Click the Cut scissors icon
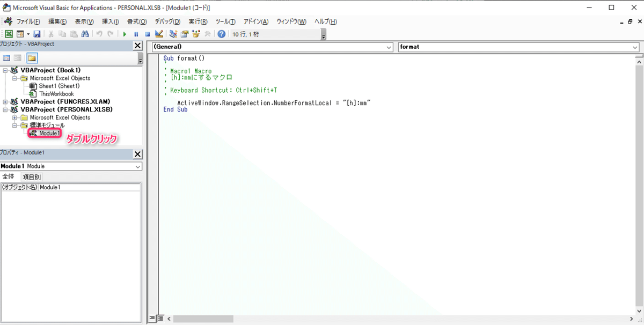Viewport: 644px width, 325px height. (x=52, y=34)
